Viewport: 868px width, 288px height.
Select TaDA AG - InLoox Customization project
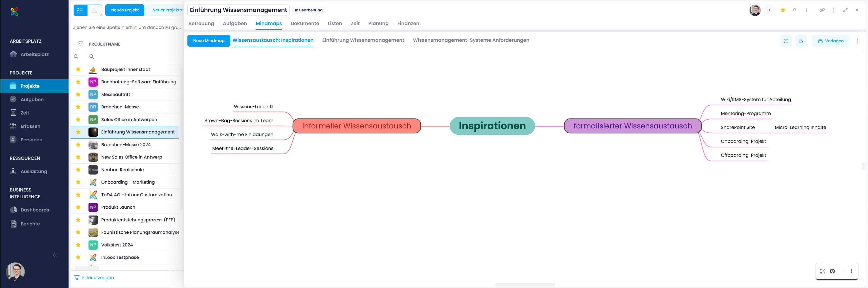pos(137,195)
